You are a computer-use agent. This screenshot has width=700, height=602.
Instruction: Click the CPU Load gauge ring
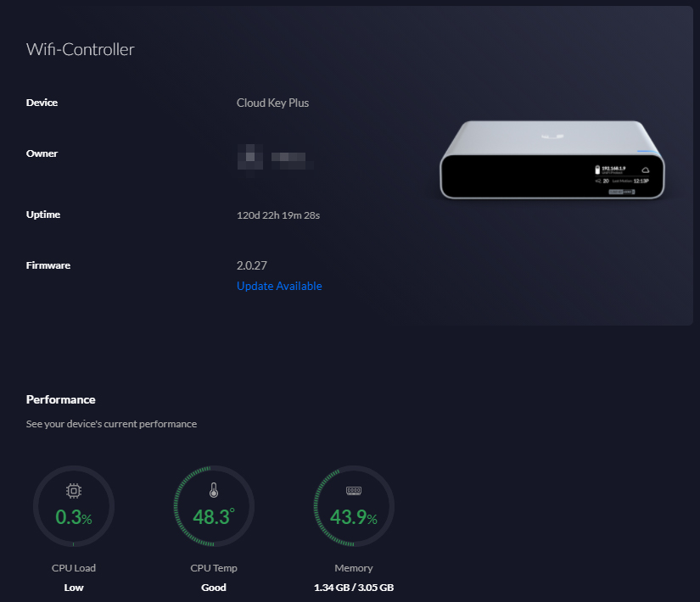(74, 506)
